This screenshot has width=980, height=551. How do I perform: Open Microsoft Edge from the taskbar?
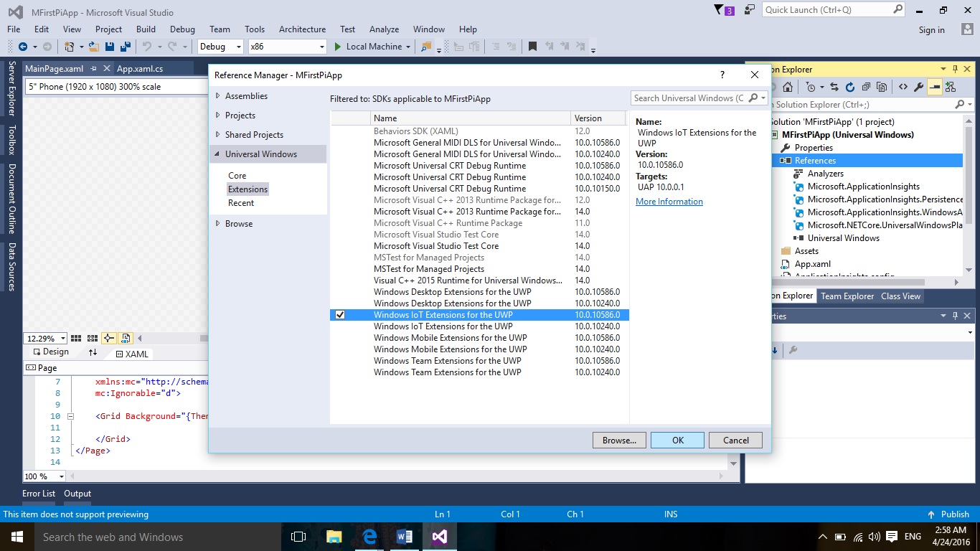369,537
